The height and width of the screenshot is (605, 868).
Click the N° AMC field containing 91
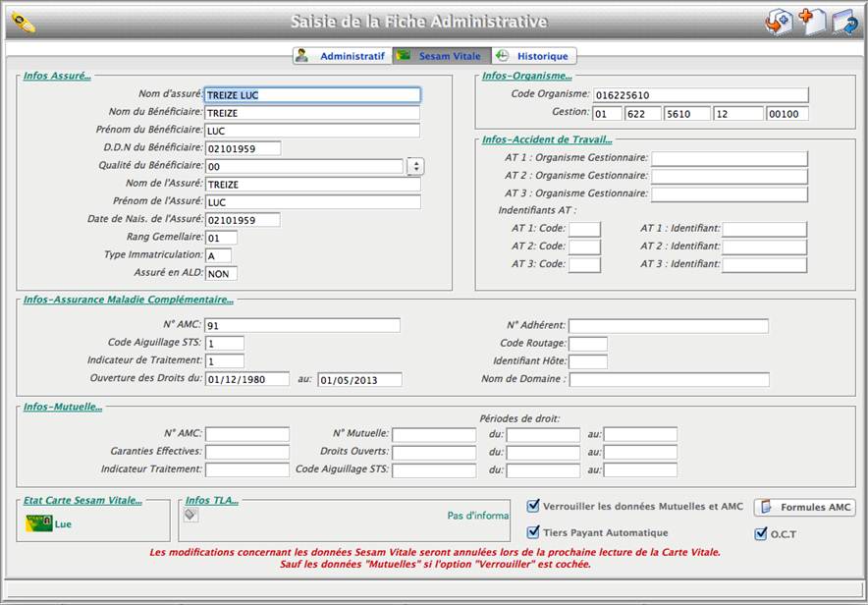tap(302, 325)
